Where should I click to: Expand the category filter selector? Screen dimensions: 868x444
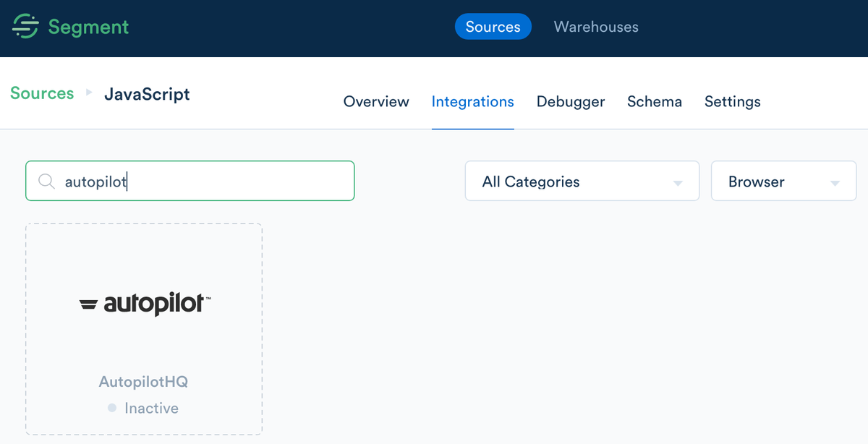582,181
